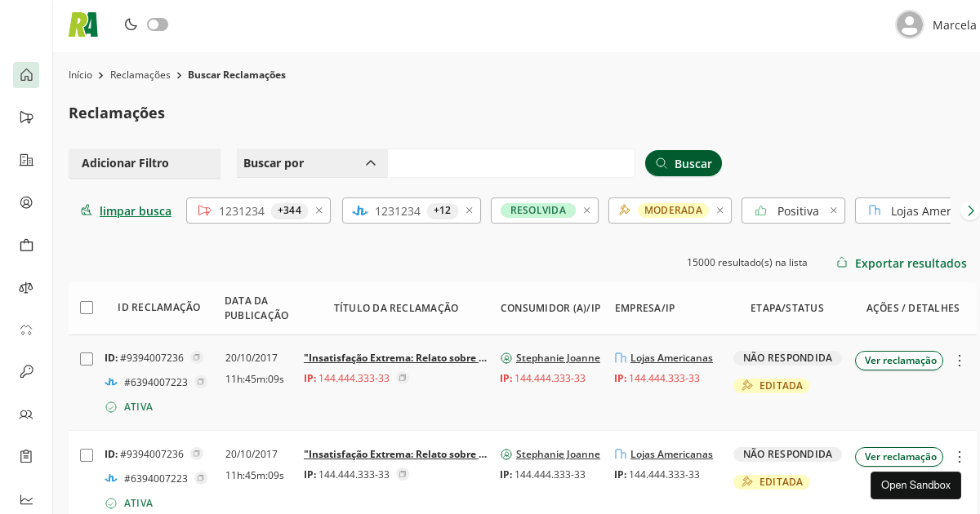Screen dimensions: 980x514
Task: Open the handshake icon in the sidebar
Action: pyautogui.click(x=26, y=330)
